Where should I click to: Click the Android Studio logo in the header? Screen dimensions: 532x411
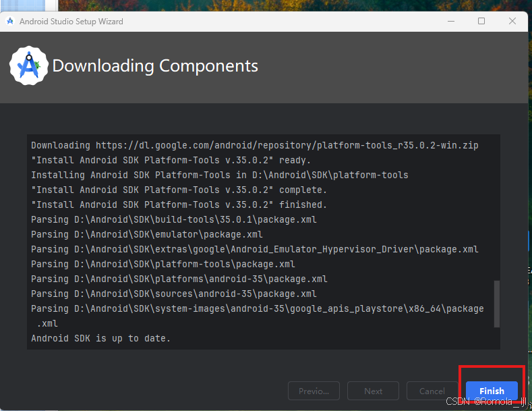pyautogui.click(x=29, y=65)
